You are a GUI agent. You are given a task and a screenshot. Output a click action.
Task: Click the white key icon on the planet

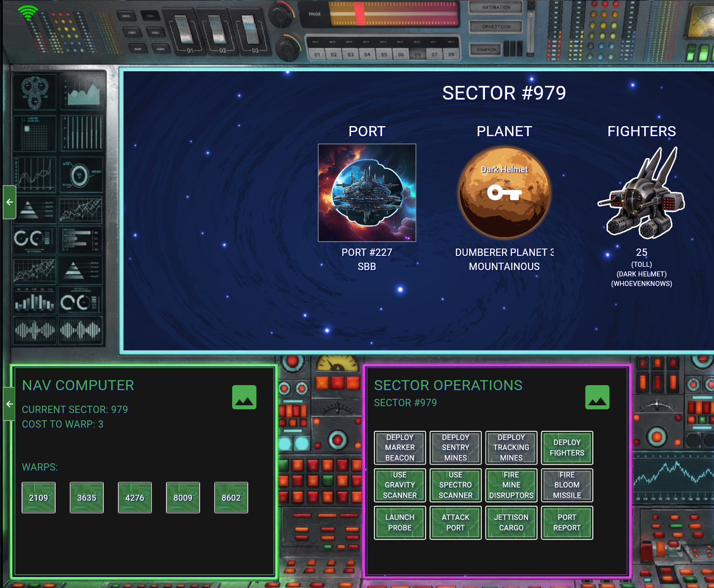click(x=505, y=194)
